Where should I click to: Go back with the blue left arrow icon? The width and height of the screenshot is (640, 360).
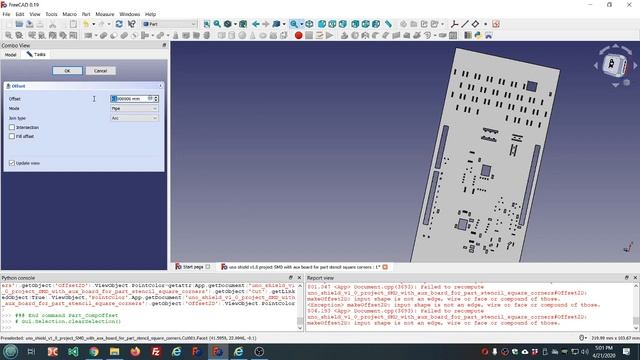tap(256, 24)
